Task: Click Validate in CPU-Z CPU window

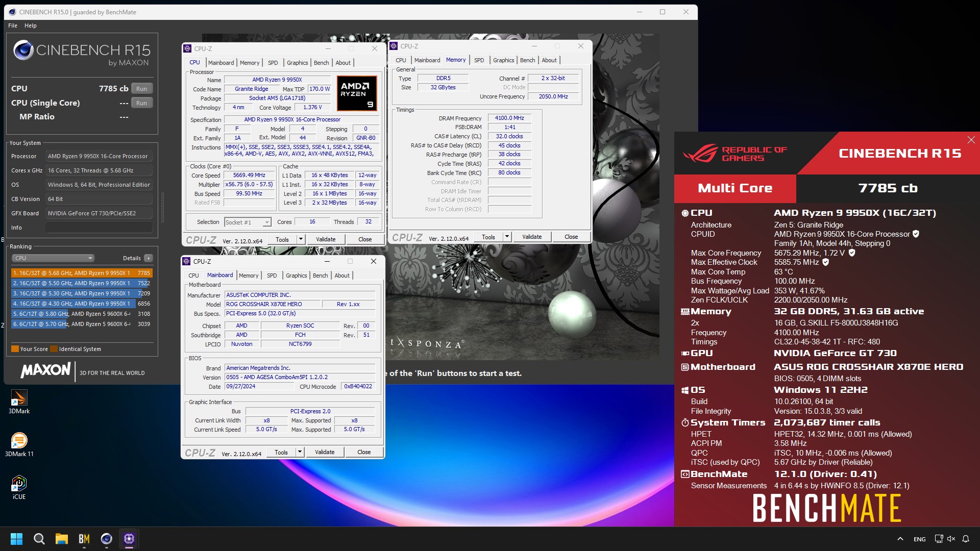Action: 326,239
